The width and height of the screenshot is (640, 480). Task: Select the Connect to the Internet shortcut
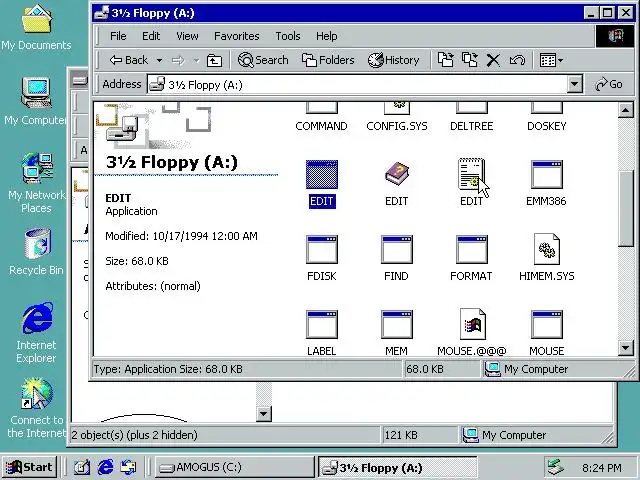pos(36,407)
